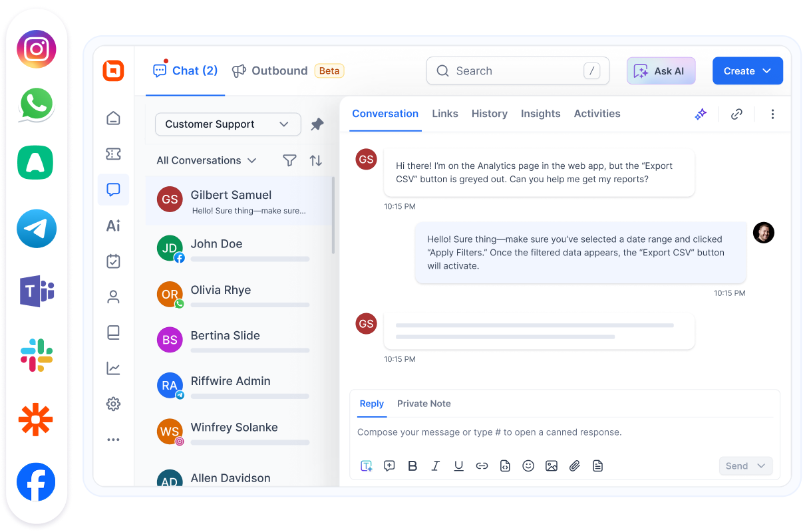This screenshot has width=805, height=532.
Task: Insert a code block in the reply
Action: point(505,466)
